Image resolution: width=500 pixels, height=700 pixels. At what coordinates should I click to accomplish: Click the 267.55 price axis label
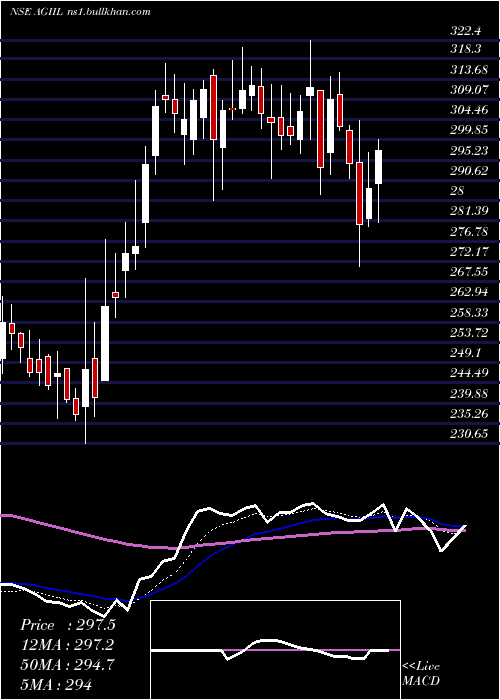469,272
